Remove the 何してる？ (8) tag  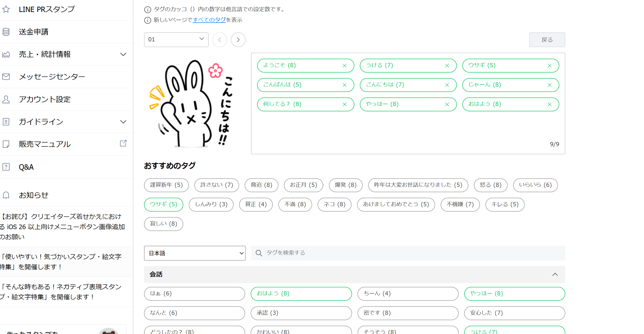click(x=344, y=104)
